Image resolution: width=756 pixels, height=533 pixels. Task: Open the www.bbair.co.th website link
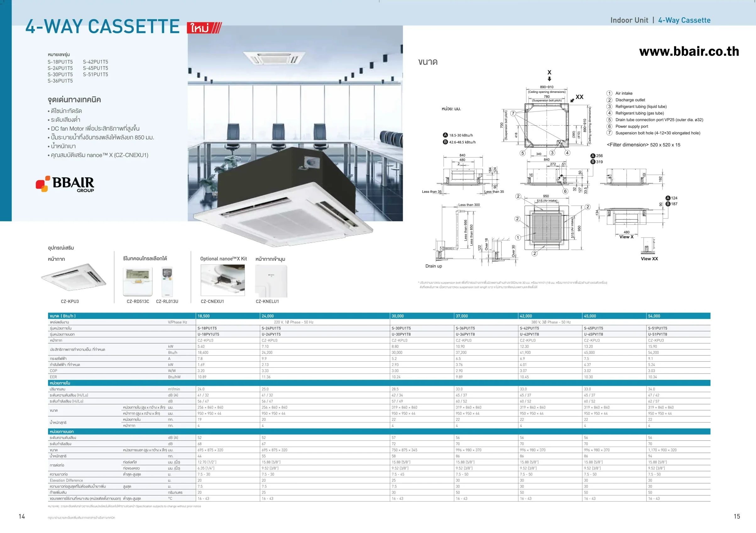click(x=689, y=51)
